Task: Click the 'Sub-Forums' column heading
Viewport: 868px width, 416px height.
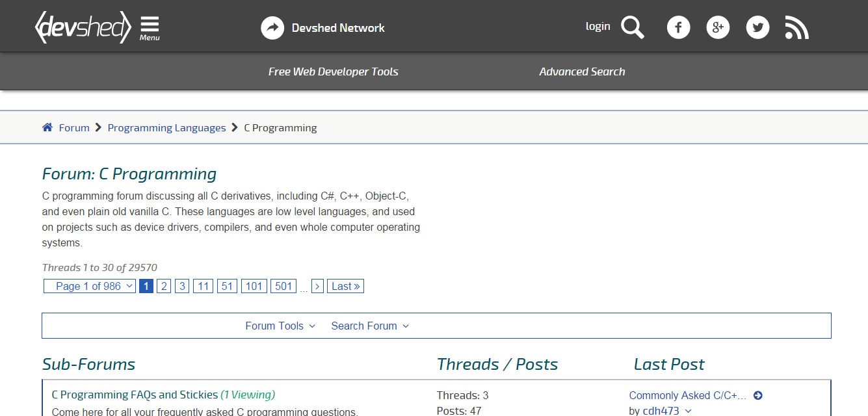Action: tap(89, 364)
